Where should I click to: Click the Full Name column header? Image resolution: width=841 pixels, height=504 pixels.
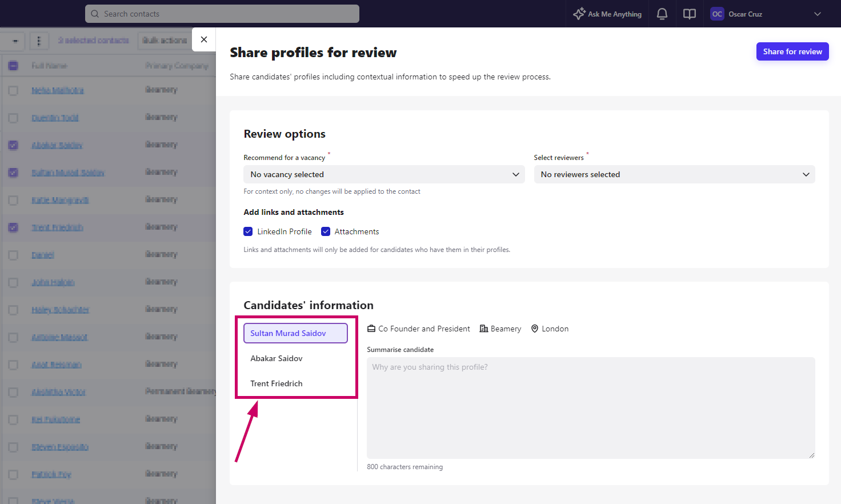[x=49, y=66]
